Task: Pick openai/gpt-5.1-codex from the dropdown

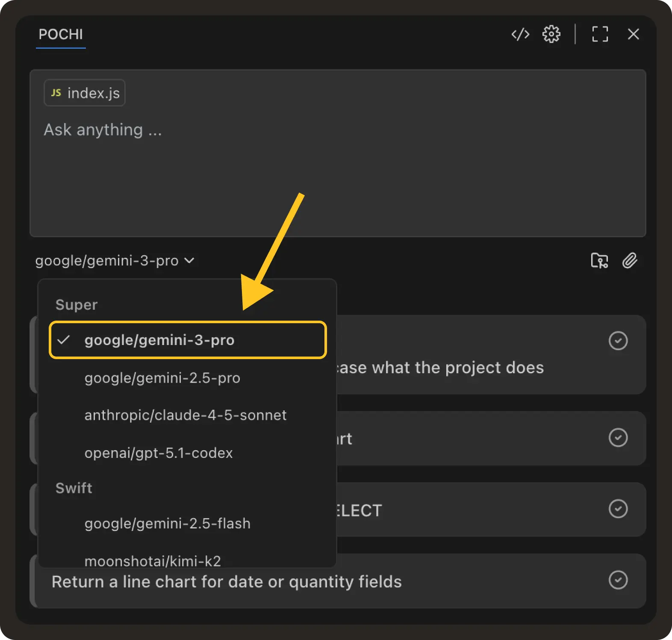Action: (158, 453)
